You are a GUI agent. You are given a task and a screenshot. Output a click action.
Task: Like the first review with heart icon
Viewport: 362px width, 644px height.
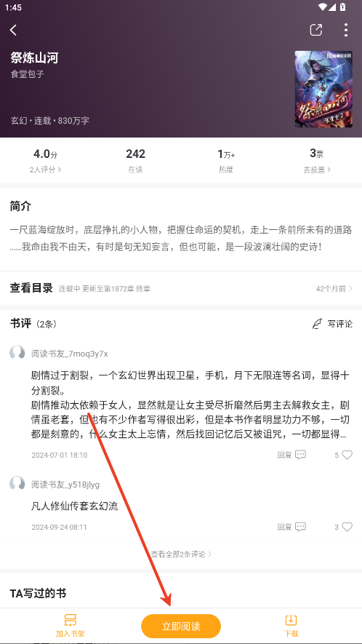[347, 455]
